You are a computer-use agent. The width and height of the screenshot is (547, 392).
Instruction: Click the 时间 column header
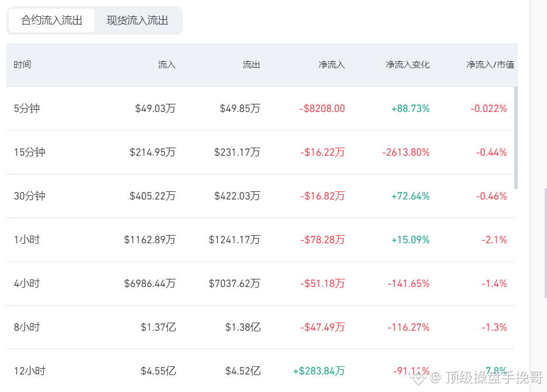tap(23, 65)
